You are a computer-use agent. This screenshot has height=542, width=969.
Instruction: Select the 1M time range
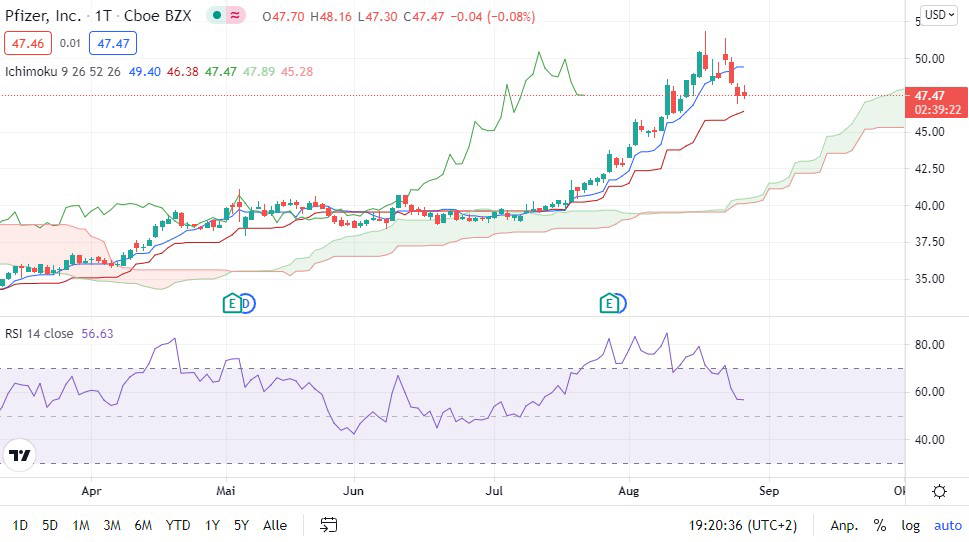tap(80, 525)
